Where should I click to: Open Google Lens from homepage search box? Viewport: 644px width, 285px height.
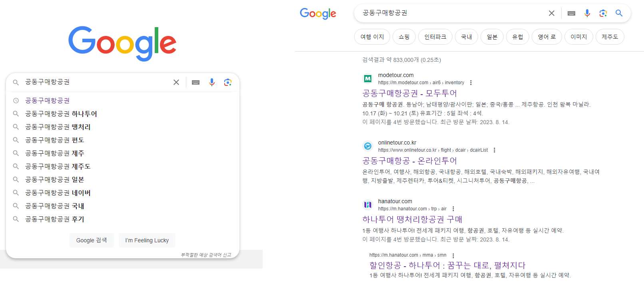click(228, 82)
